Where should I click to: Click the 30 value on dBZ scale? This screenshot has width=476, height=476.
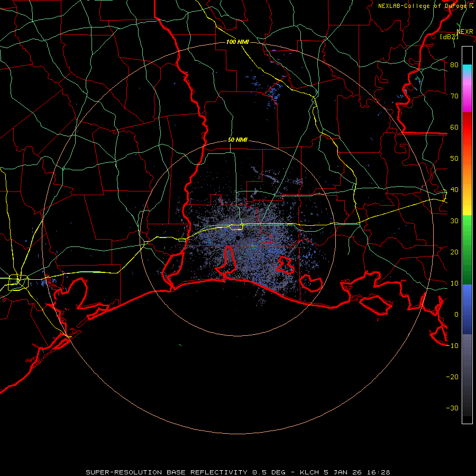pos(454,221)
